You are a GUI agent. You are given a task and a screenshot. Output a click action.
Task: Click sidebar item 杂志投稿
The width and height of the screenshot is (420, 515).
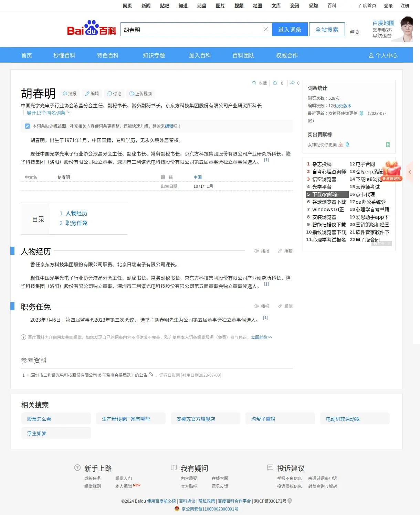click(x=322, y=164)
